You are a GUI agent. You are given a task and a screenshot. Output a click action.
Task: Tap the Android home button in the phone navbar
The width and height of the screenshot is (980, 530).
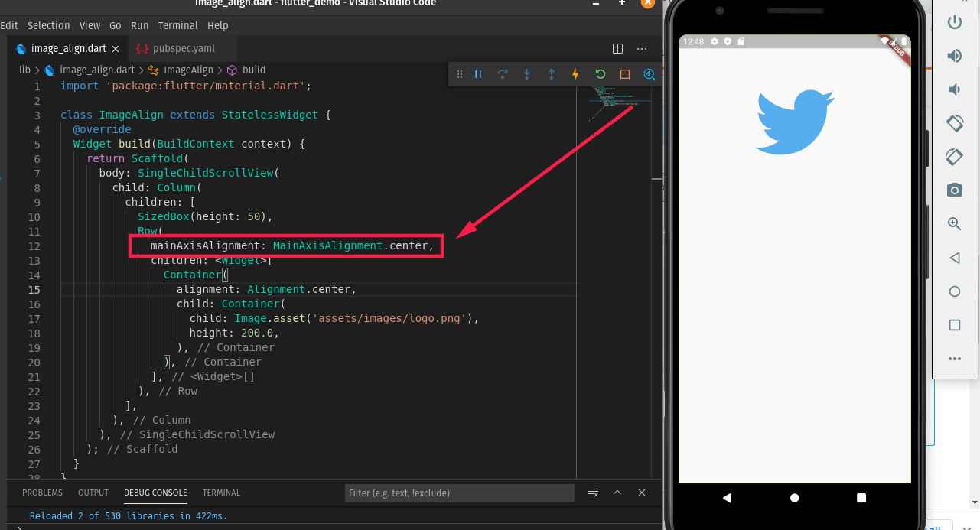click(795, 498)
